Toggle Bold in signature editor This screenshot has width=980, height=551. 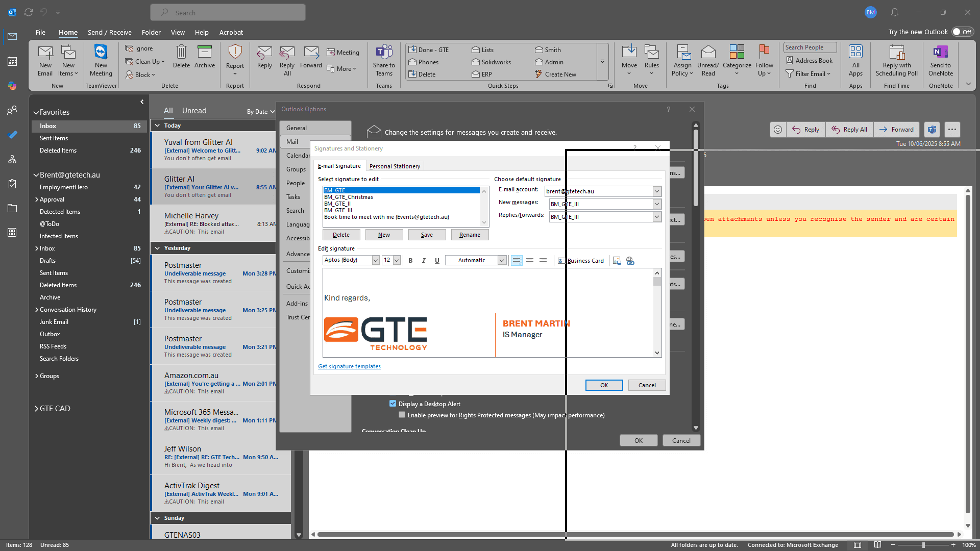pos(410,261)
